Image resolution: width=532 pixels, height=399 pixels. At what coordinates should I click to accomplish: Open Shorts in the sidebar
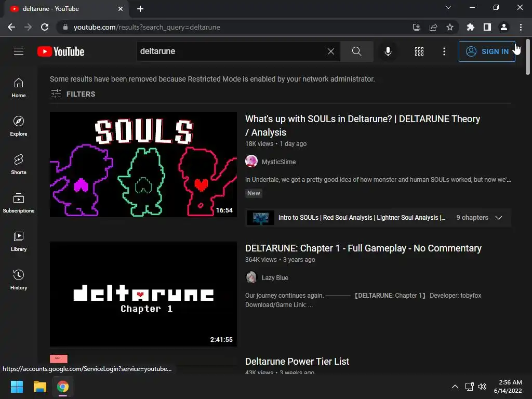tap(19, 165)
